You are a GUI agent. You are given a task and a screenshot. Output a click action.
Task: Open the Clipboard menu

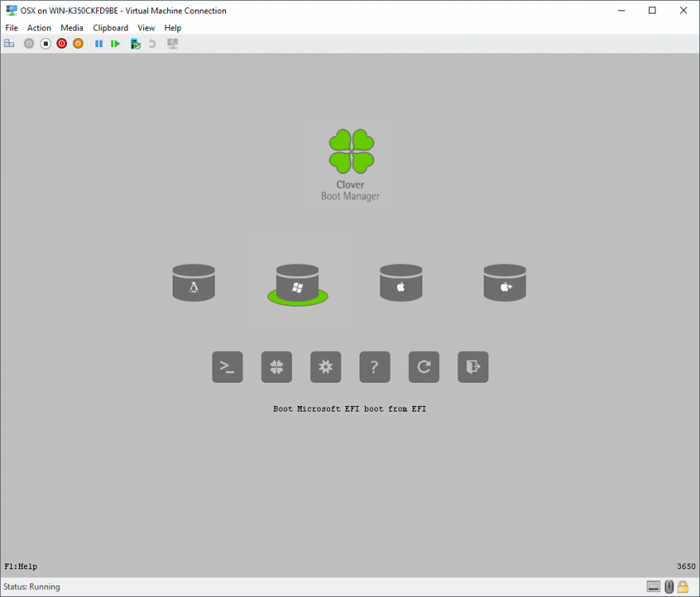111,28
